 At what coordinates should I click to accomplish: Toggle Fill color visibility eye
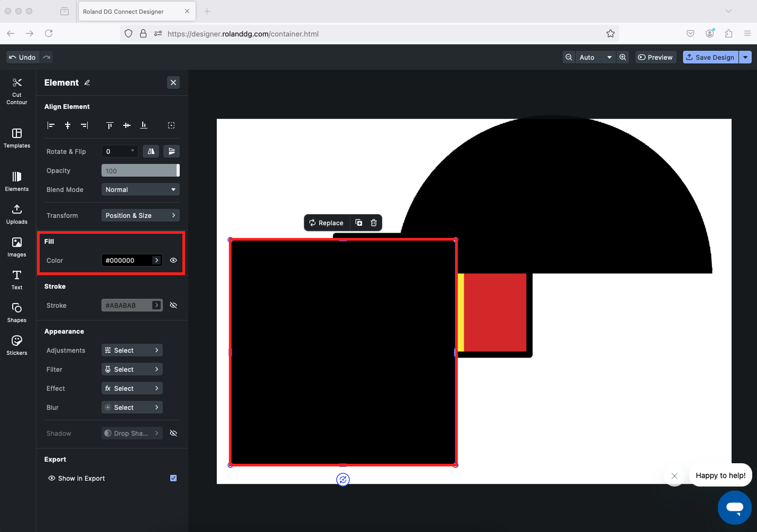(173, 260)
